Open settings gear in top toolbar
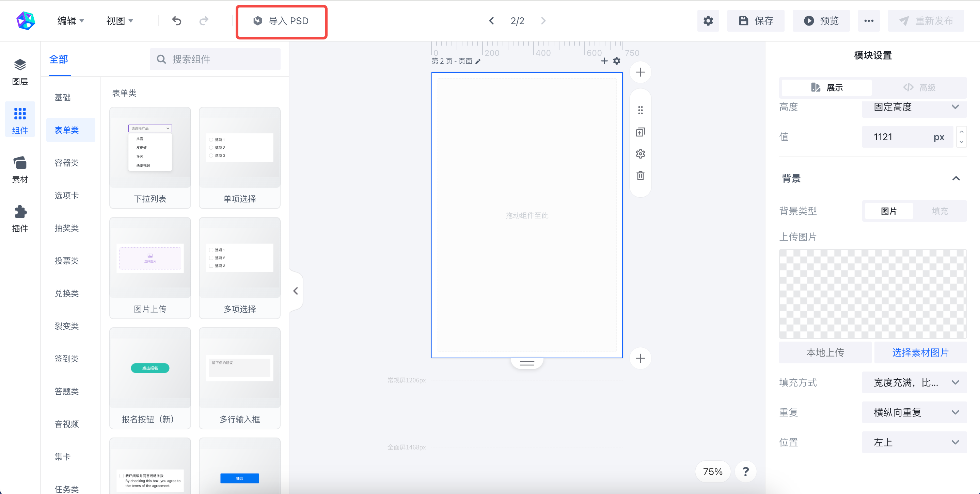This screenshot has height=494, width=980. pyautogui.click(x=708, y=20)
